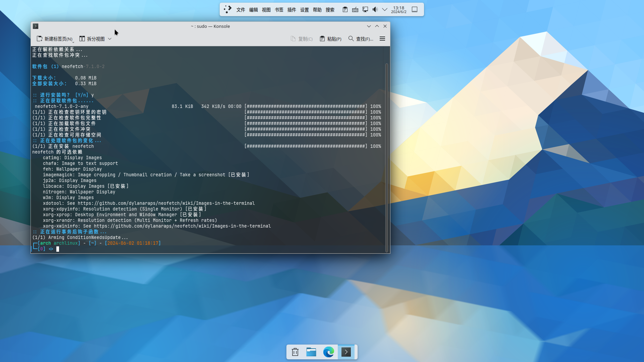Open the volume speaker tray icon
The height and width of the screenshot is (362, 644).
(x=375, y=9)
